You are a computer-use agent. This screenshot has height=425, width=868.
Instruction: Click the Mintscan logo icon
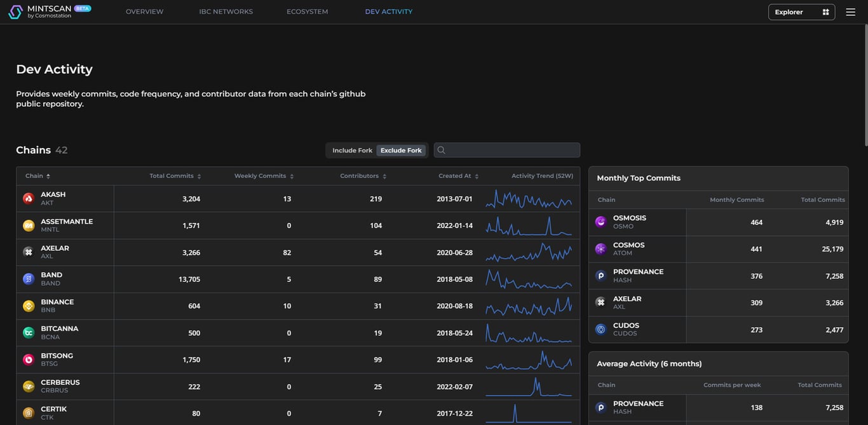point(15,11)
